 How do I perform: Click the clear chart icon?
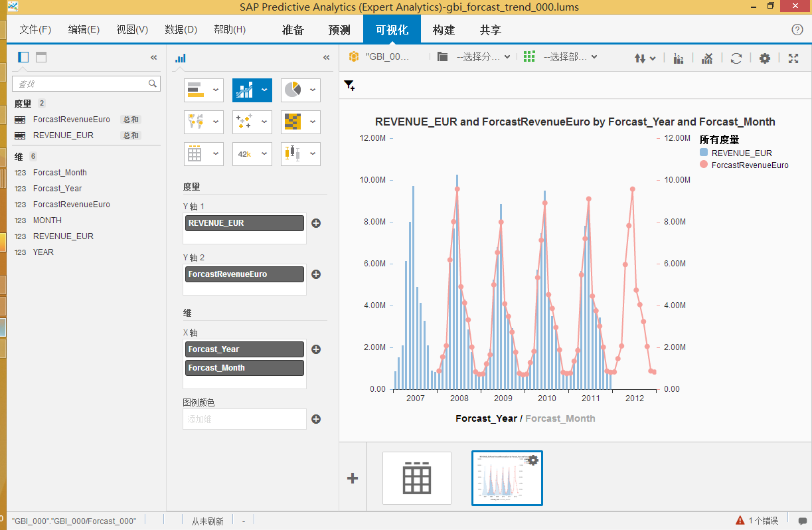708,58
